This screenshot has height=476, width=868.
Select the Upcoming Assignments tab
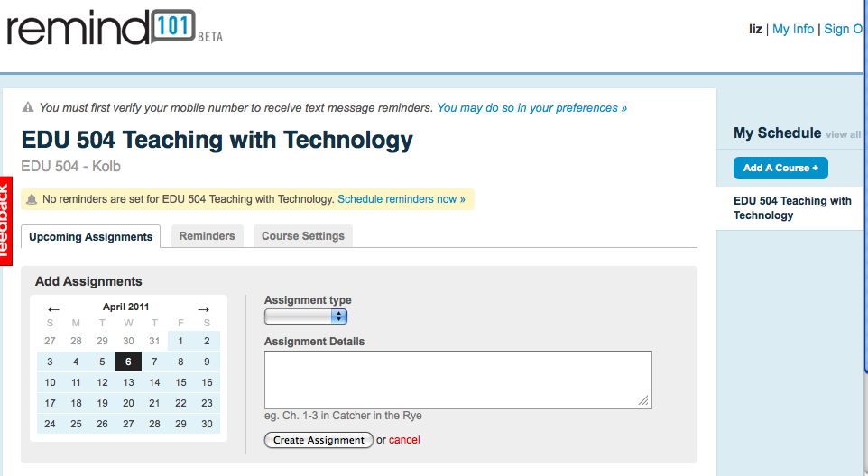pyautogui.click(x=91, y=236)
